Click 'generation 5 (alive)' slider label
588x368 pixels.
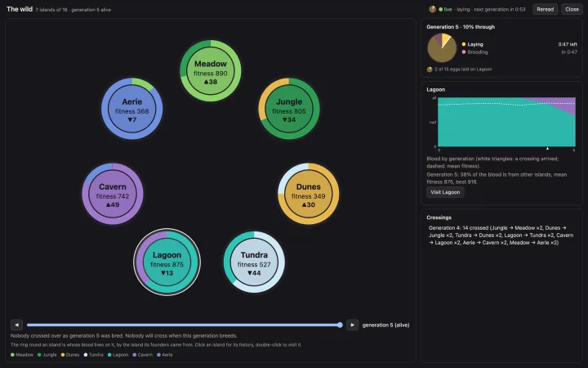pyautogui.click(x=385, y=325)
